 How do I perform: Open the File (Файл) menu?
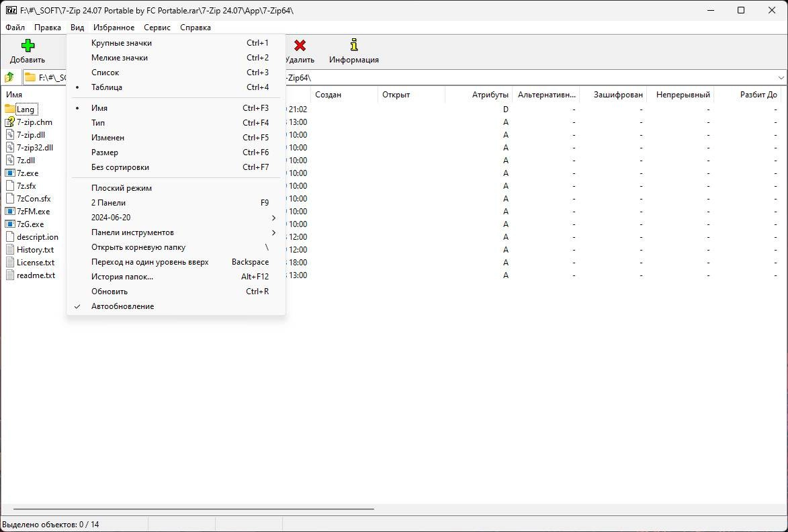point(15,28)
